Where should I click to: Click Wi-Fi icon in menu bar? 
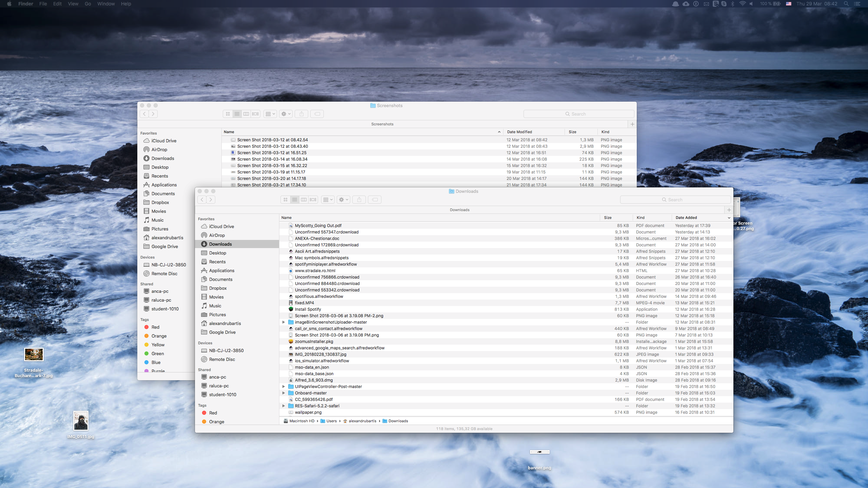743,4
